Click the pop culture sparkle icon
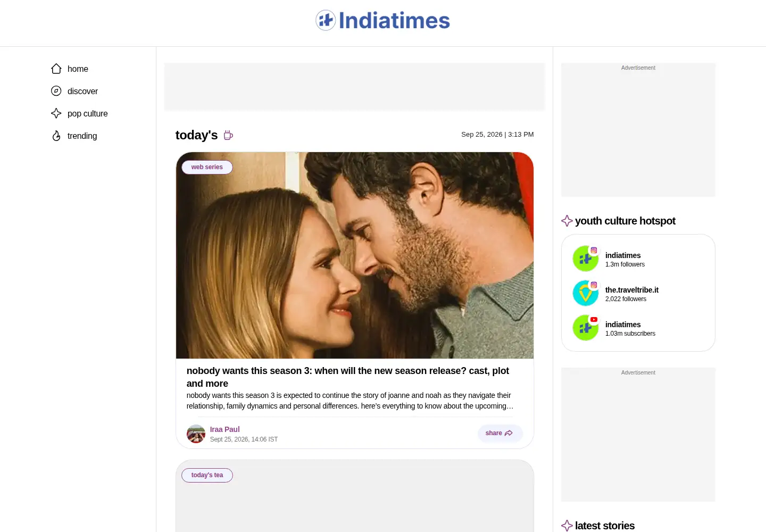 click(x=56, y=113)
